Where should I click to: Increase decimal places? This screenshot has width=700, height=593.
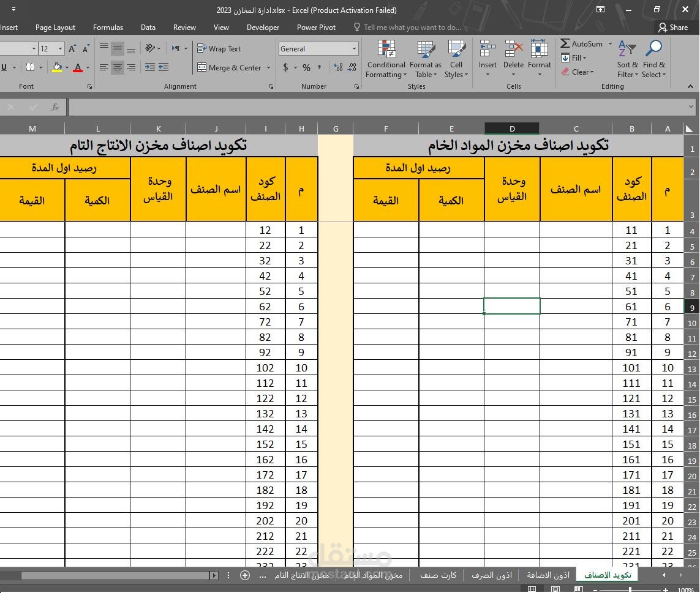tap(338, 67)
